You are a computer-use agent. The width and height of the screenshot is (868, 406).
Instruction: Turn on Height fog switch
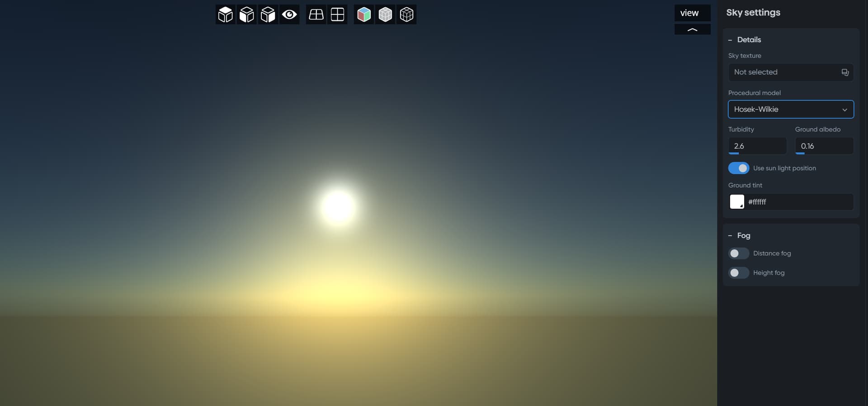point(738,273)
